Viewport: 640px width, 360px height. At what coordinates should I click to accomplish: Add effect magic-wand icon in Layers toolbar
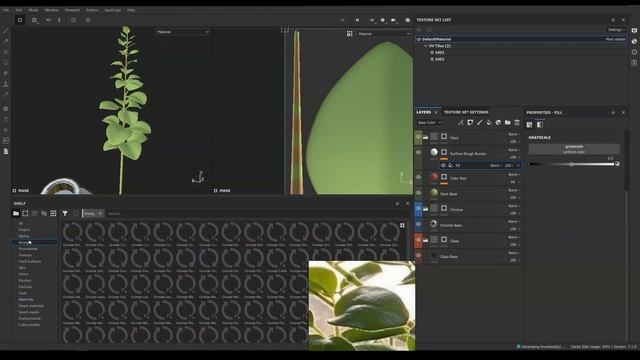tap(460, 122)
